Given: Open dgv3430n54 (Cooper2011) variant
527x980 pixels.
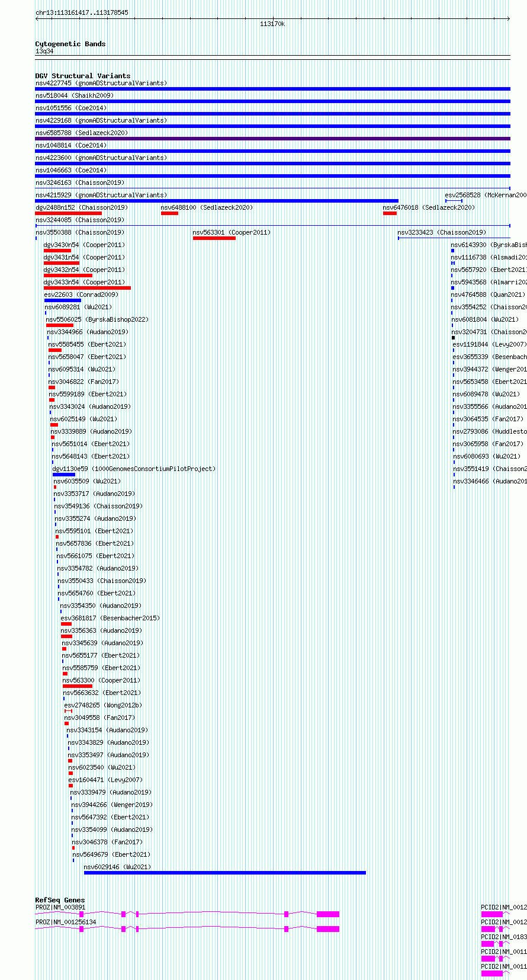Looking at the screenshot, I should pos(84,245).
